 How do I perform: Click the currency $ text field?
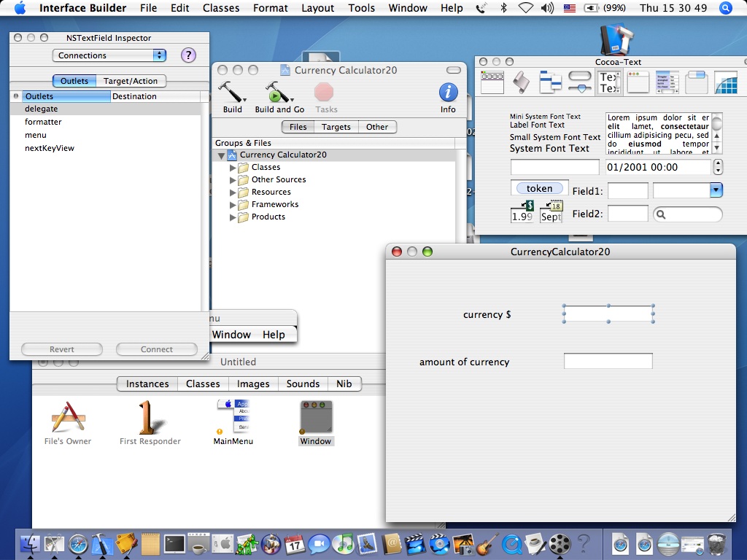pos(608,314)
